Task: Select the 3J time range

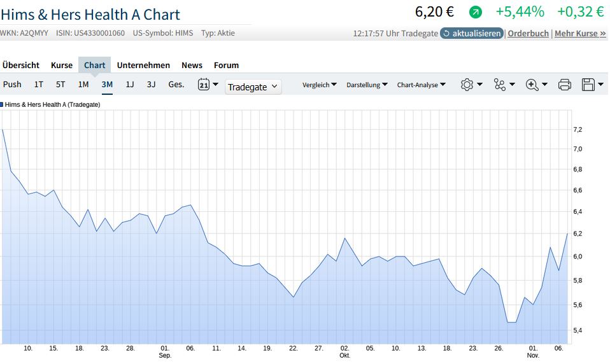Action: (x=152, y=85)
